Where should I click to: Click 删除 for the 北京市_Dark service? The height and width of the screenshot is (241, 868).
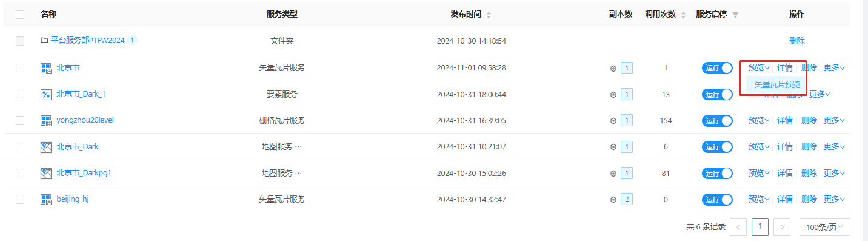809,147
